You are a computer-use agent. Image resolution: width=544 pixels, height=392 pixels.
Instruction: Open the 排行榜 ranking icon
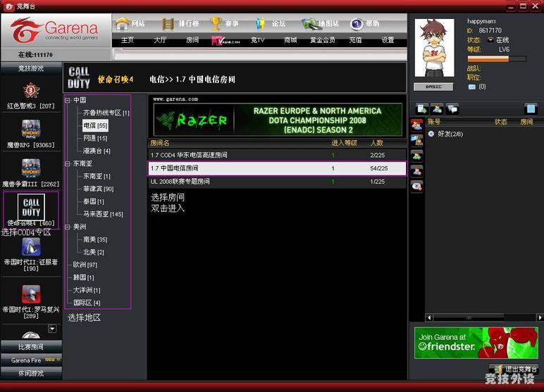coord(168,23)
